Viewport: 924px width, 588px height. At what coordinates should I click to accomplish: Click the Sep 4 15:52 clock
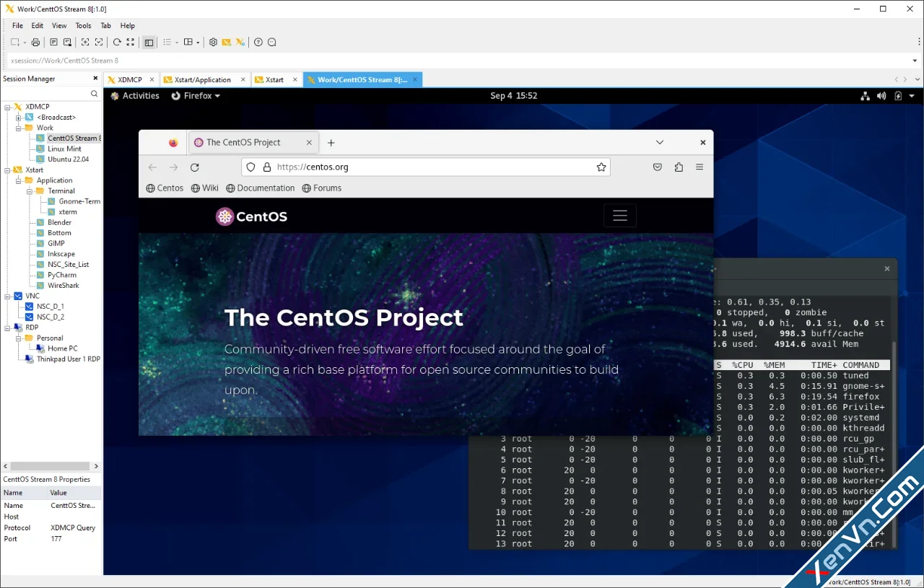pyautogui.click(x=513, y=95)
